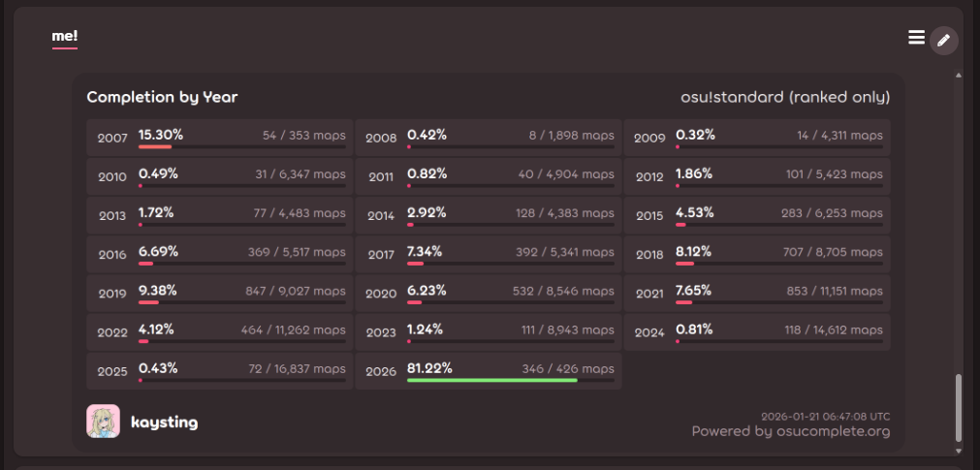Click the 2026-01-21 UTC timestamp

(825, 416)
